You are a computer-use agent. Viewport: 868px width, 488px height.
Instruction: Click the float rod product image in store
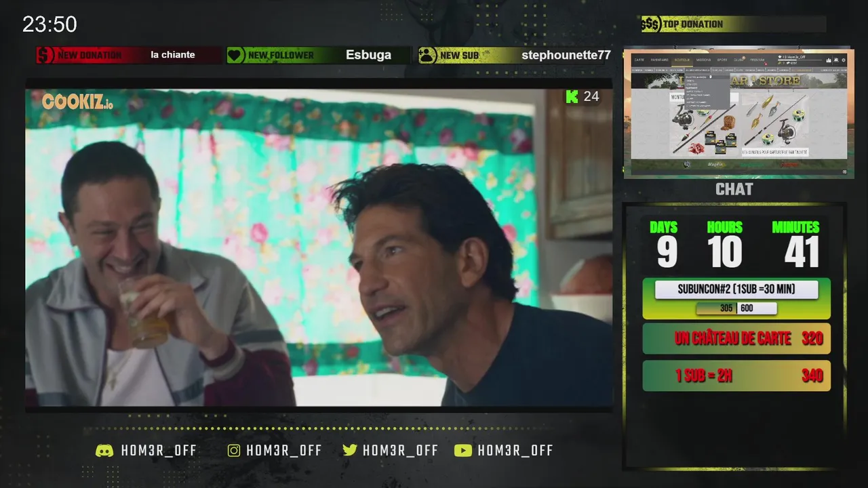click(704, 124)
